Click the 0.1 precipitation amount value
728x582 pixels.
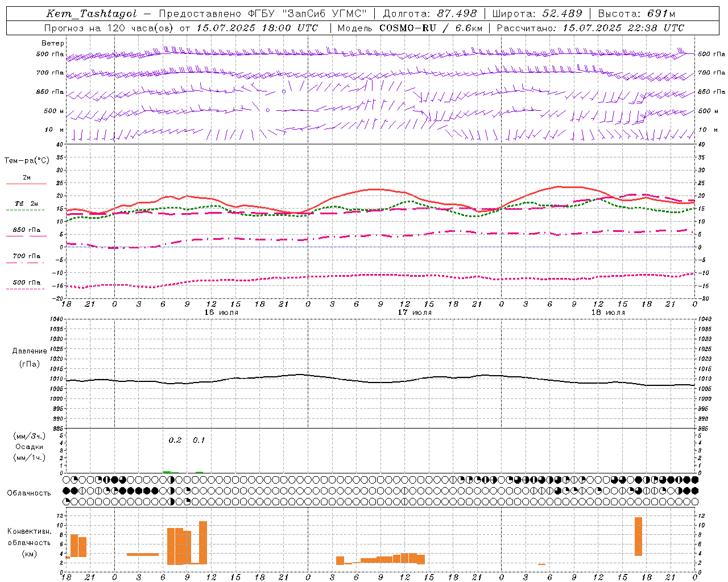coord(198,440)
